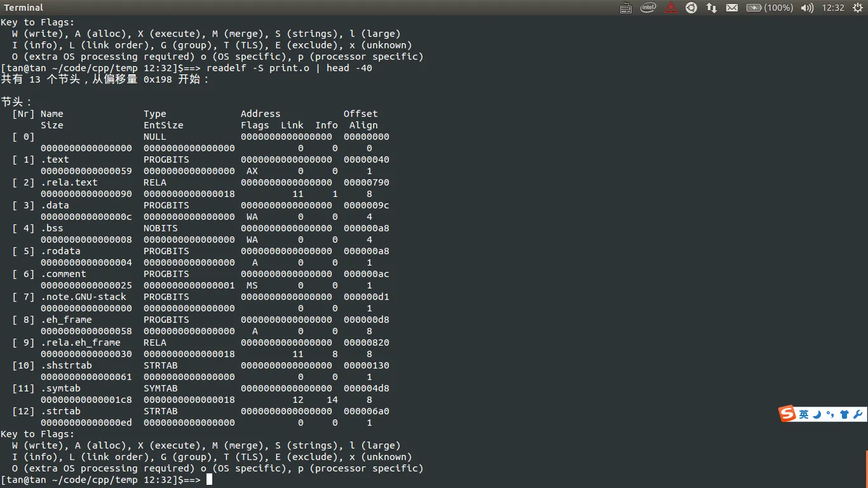The height and width of the screenshot is (488, 868).
Task: Open the system gear session menu
Action: [857, 8]
